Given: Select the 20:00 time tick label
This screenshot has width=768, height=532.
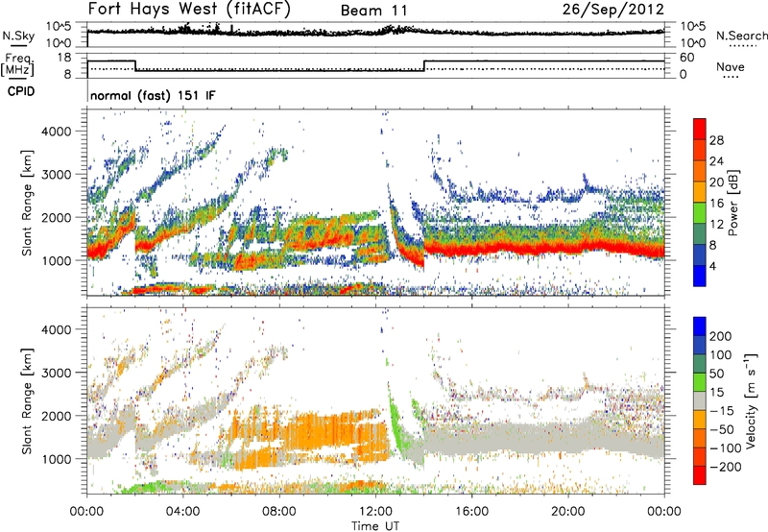Looking at the screenshot, I should [x=568, y=512].
